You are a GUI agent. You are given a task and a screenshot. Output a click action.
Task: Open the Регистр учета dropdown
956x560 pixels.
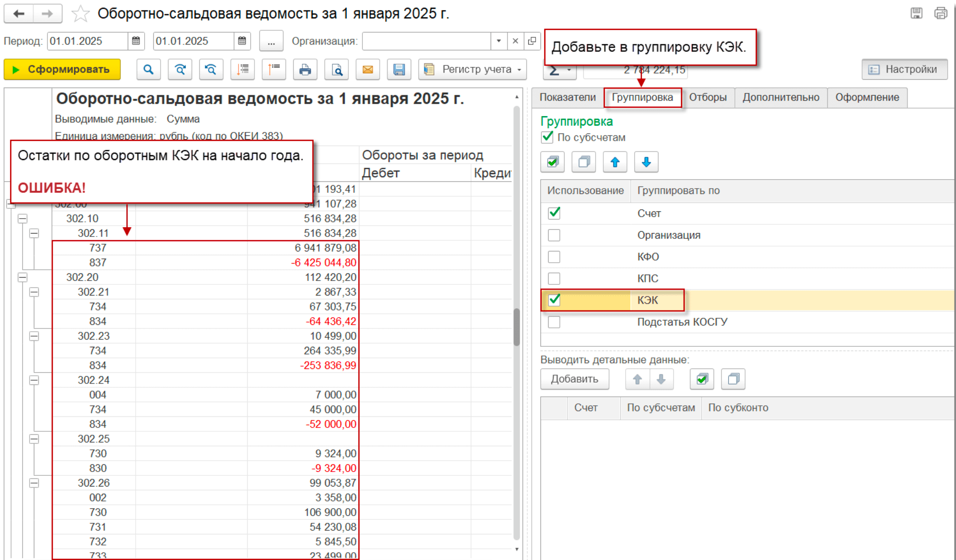[473, 70]
